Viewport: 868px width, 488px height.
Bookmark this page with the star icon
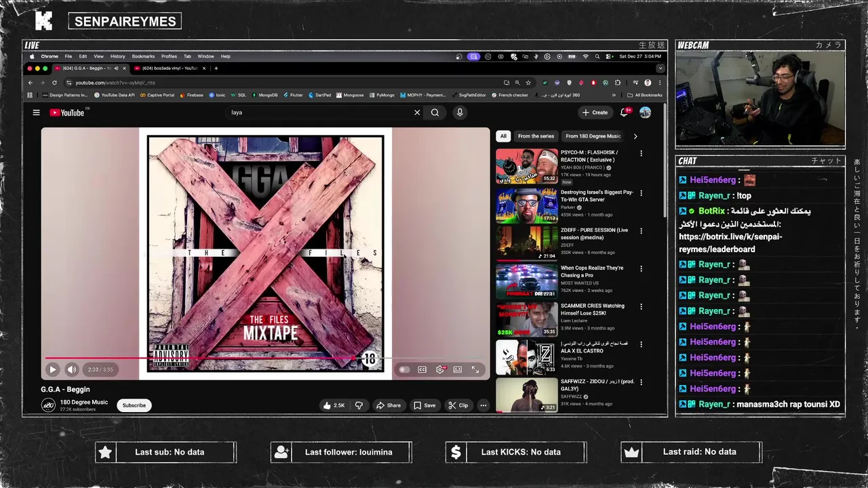(x=528, y=83)
